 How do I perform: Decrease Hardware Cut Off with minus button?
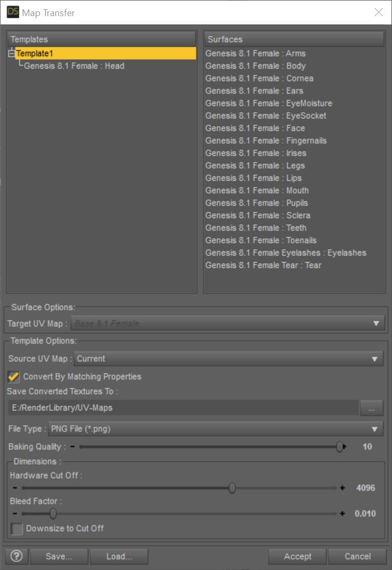[15, 488]
